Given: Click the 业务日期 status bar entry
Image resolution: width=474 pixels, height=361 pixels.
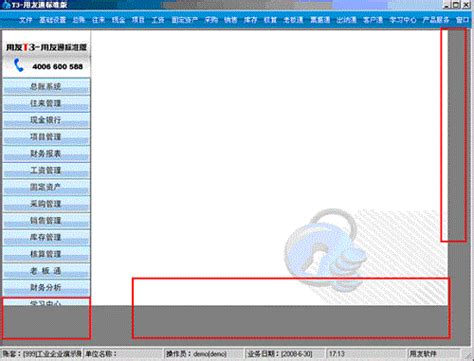Looking at the screenshot, I should click(285, 354).
